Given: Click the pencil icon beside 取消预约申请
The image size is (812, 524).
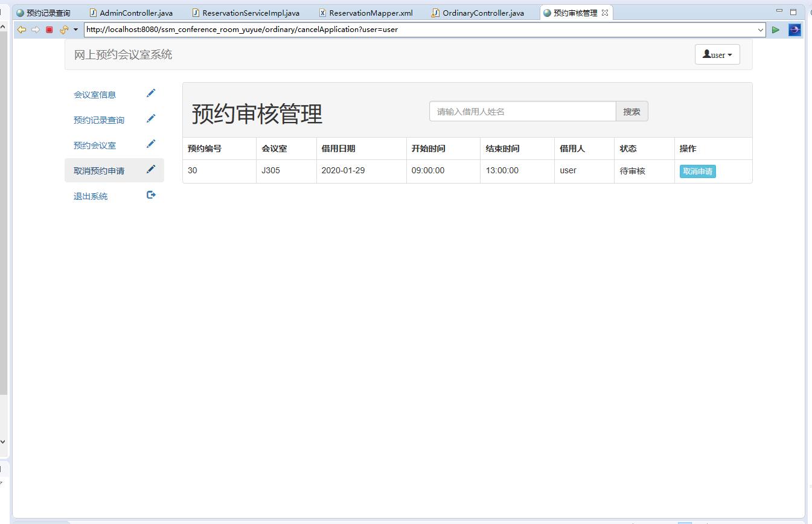Looking at the screenshot, I should tap(151, 168).
